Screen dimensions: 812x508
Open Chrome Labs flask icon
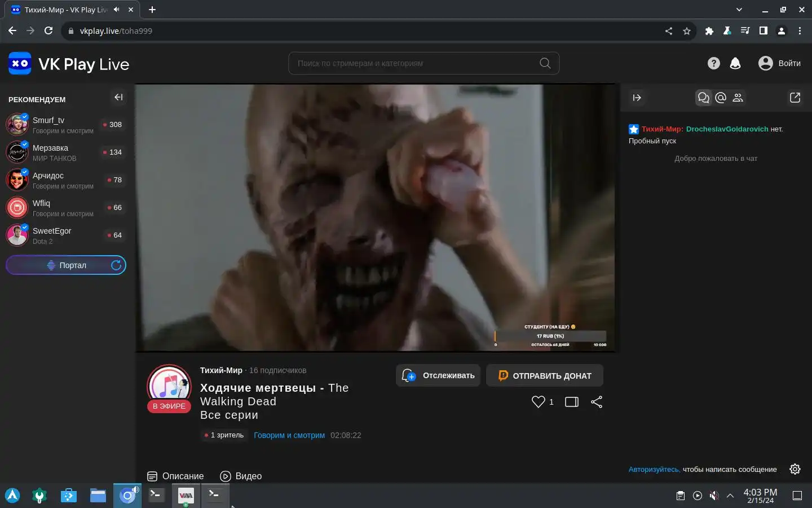727,31
